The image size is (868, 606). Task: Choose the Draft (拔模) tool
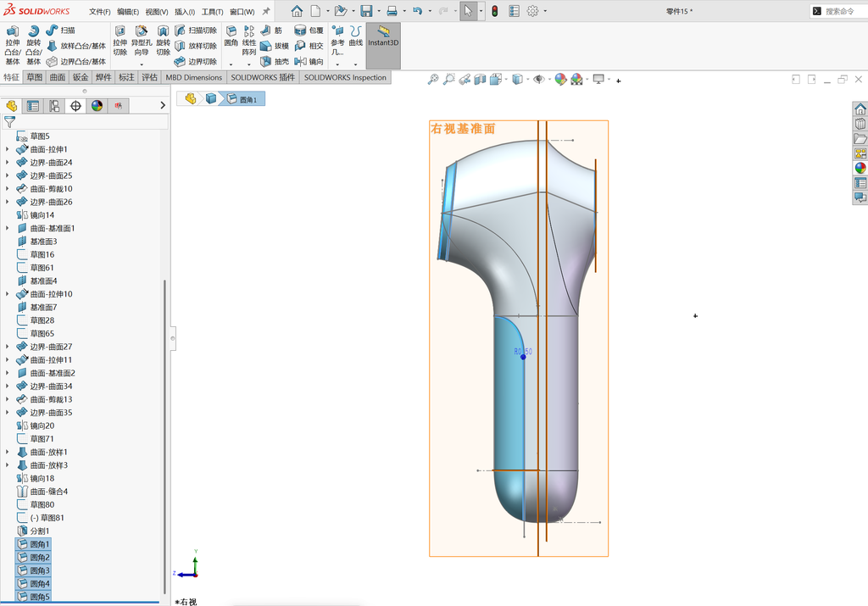click(x=275, y=46)
